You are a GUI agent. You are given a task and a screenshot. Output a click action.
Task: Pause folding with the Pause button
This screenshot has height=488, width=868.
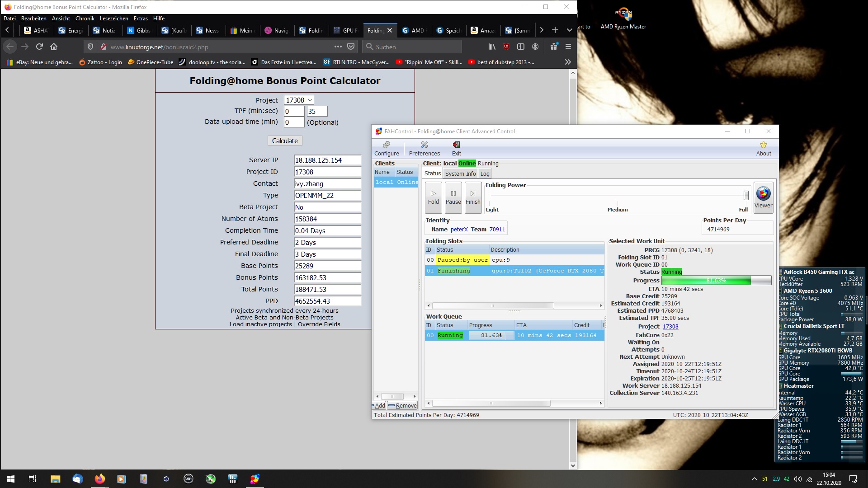453,197
